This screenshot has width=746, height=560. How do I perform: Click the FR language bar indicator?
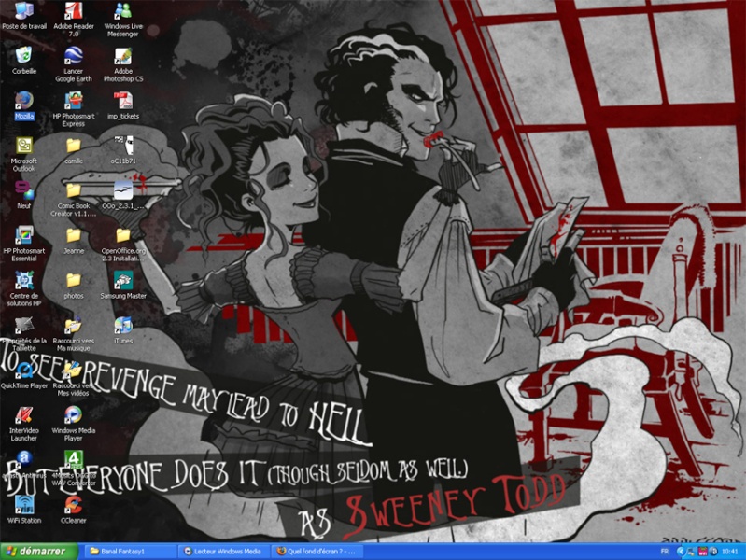[x=665, y=552]
